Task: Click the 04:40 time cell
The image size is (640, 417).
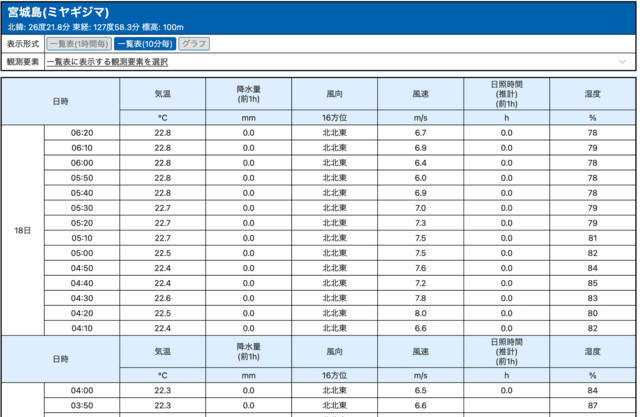Action: tap(82, 284)
